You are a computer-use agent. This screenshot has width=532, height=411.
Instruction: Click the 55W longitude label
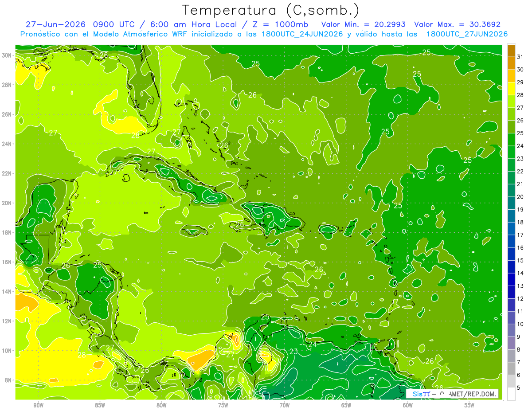[x=469, y=406]
